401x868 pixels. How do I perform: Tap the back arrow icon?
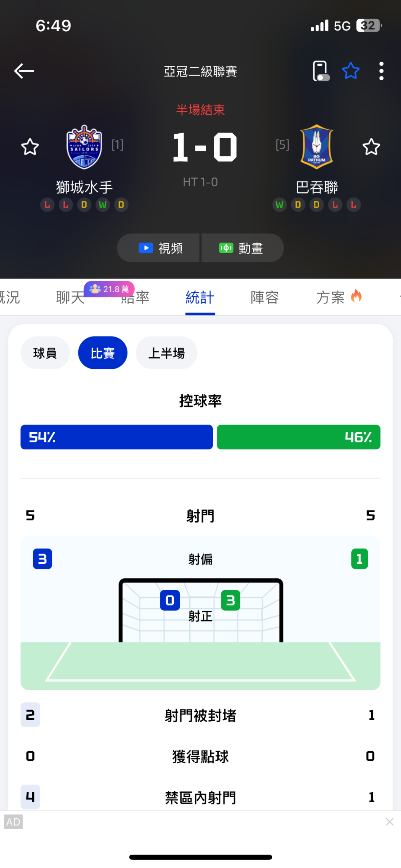(x=24, y=71)
